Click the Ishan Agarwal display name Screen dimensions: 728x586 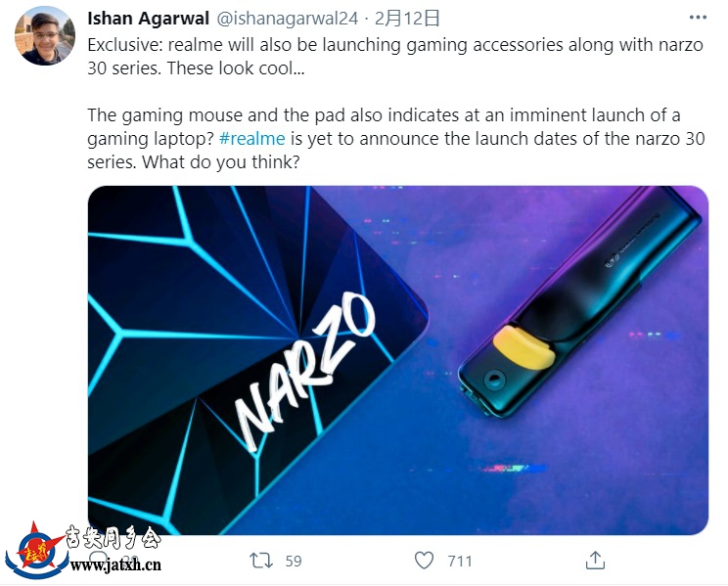pos(148,19)
